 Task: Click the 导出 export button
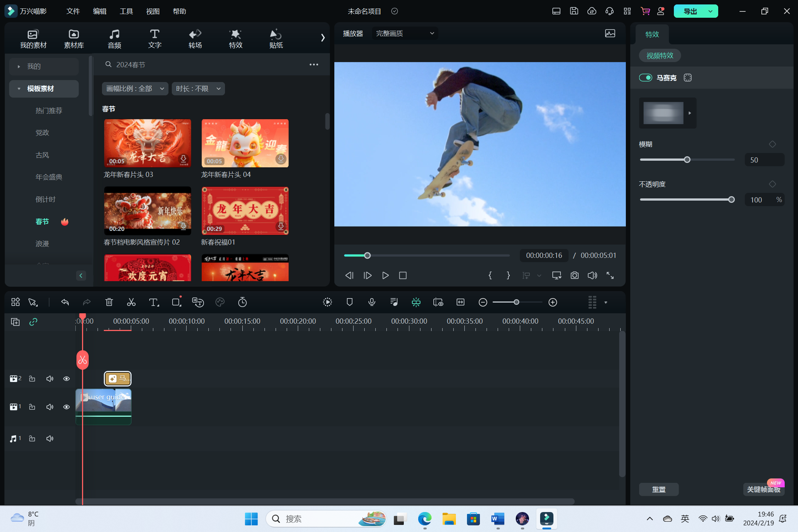(690, 11)
